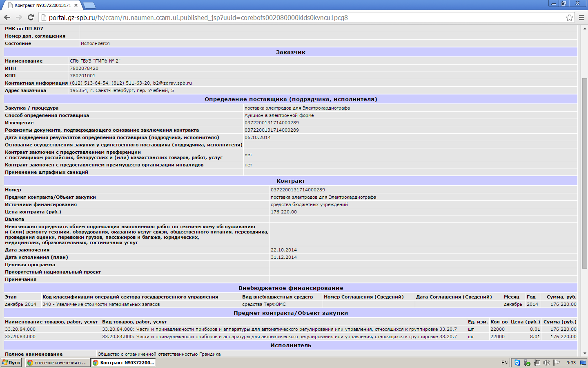Click the Контракт section header
This screenshot has width=588, height=368.
pos(291,181)
